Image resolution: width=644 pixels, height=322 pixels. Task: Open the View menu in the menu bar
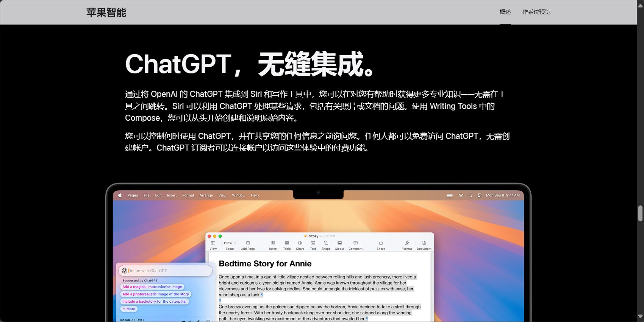tap(222, 196)
